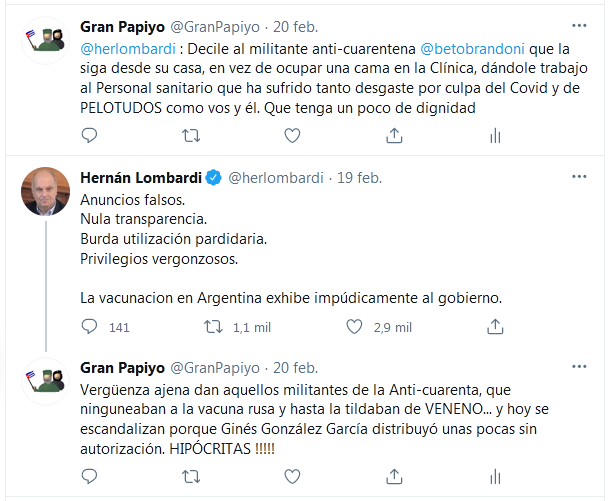Share Gran Papiyo's first tweet
The height and width of the screenshot is (501, 608).
(x=394, y=134)
